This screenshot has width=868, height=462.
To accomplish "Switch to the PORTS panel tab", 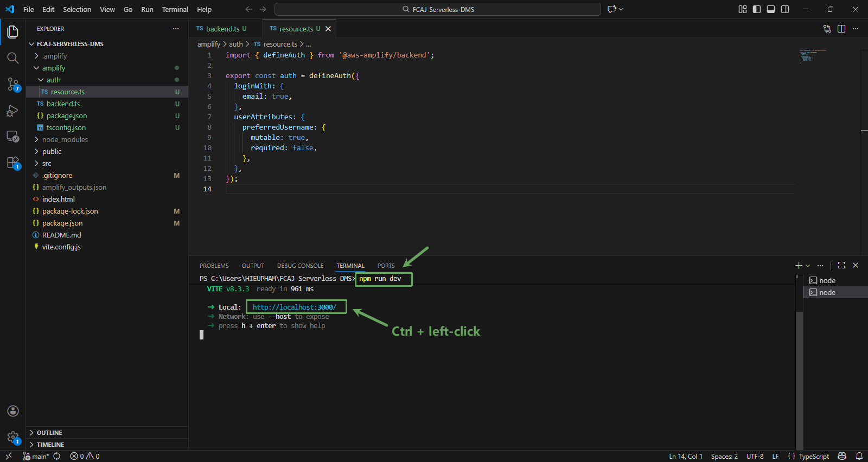I will pyautogui.click(x=386, y=266).
